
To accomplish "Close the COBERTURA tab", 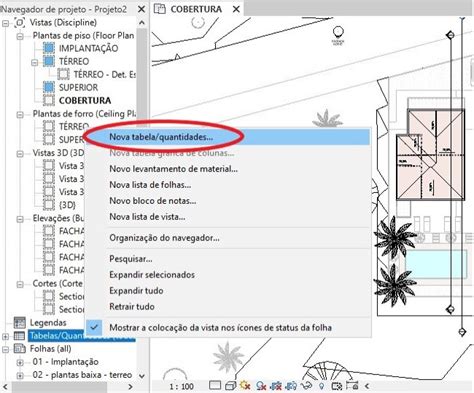I will (x=236, y=9).
